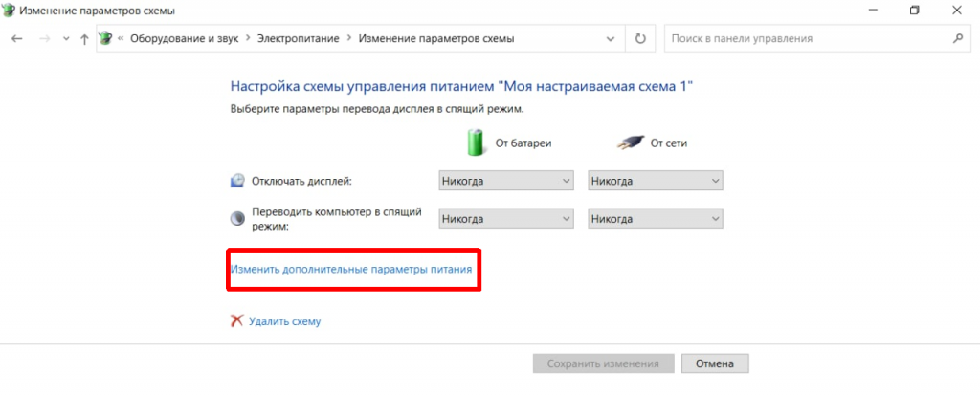Open sleep mode dropdown for plugged in
Image resolution: width=980 pixels, height=396 pixels.
(x=656, y=219)
